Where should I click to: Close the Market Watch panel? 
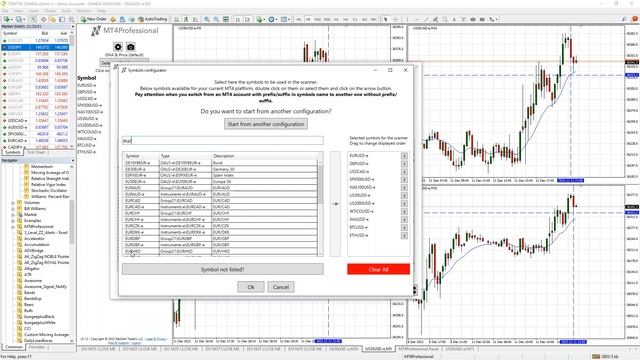pos(73,27)
